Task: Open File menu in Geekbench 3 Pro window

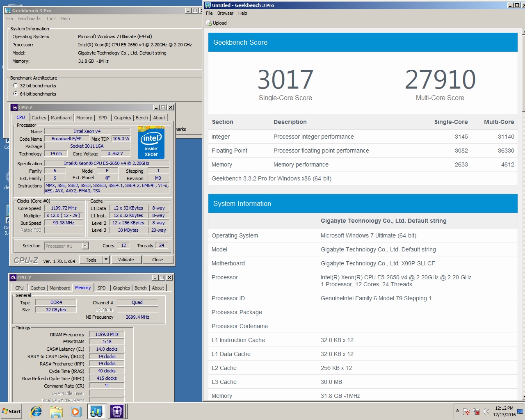Action: click(x=9, y=18)
